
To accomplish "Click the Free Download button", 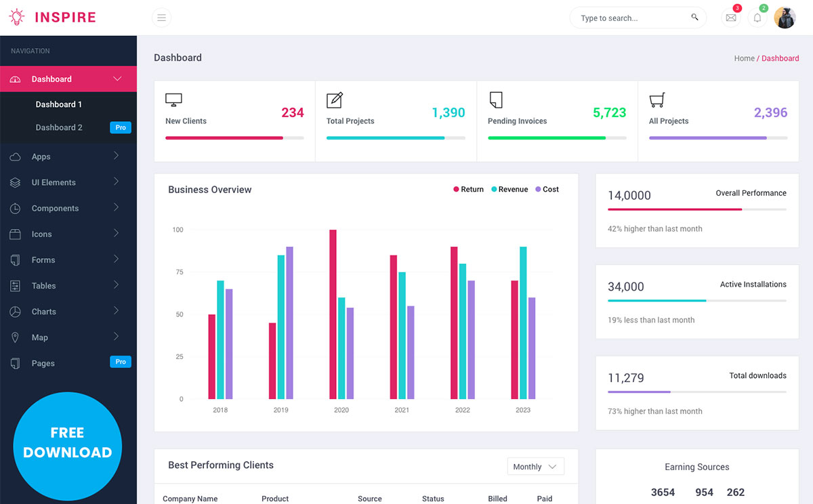I will pyautogui.click(x=68, y=443).
